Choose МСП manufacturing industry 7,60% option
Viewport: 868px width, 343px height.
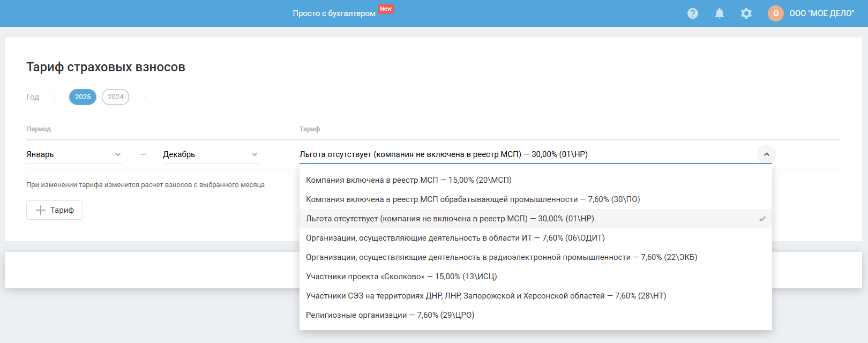point(473,199)
